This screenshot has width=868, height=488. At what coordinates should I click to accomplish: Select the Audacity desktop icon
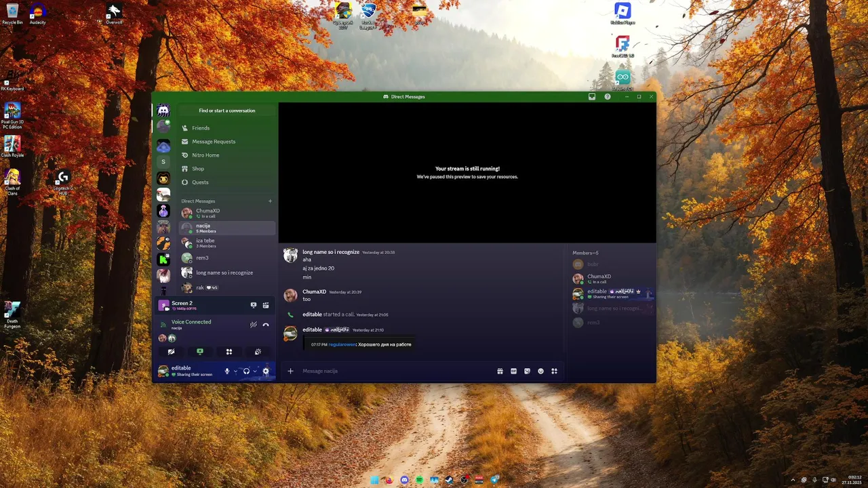[38, 14]
